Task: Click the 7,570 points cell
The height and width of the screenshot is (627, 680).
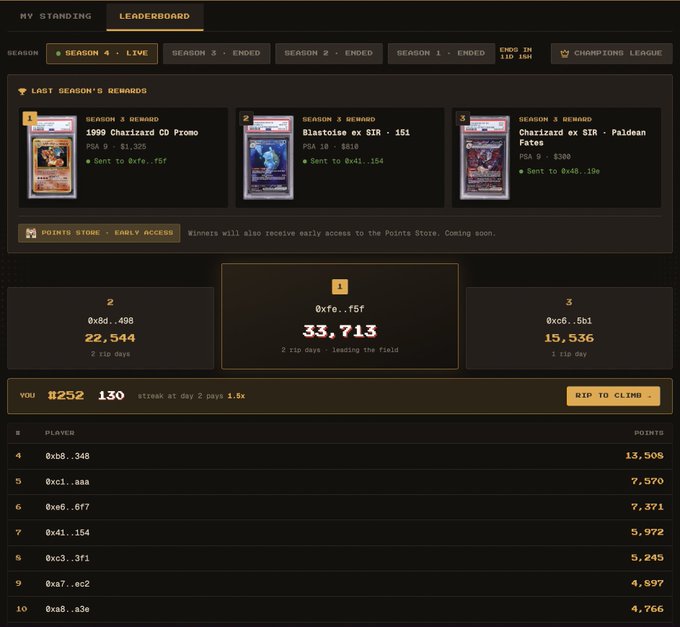Action: click(647, 482)
